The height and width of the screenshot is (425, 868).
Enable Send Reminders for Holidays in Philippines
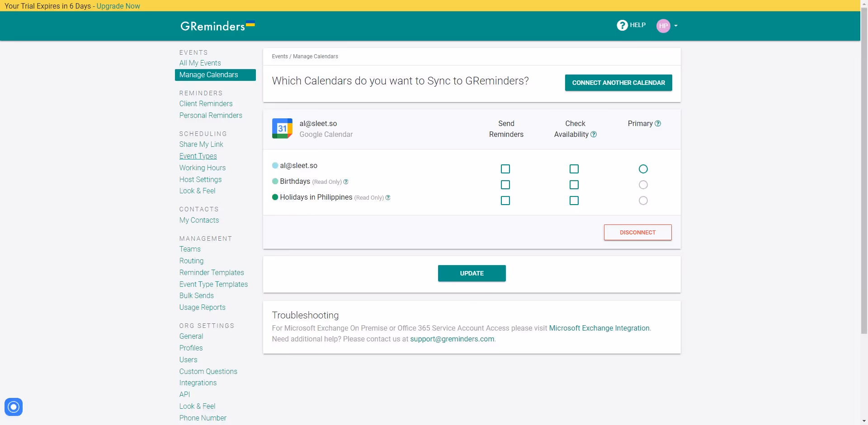click(x=505, y=201)
